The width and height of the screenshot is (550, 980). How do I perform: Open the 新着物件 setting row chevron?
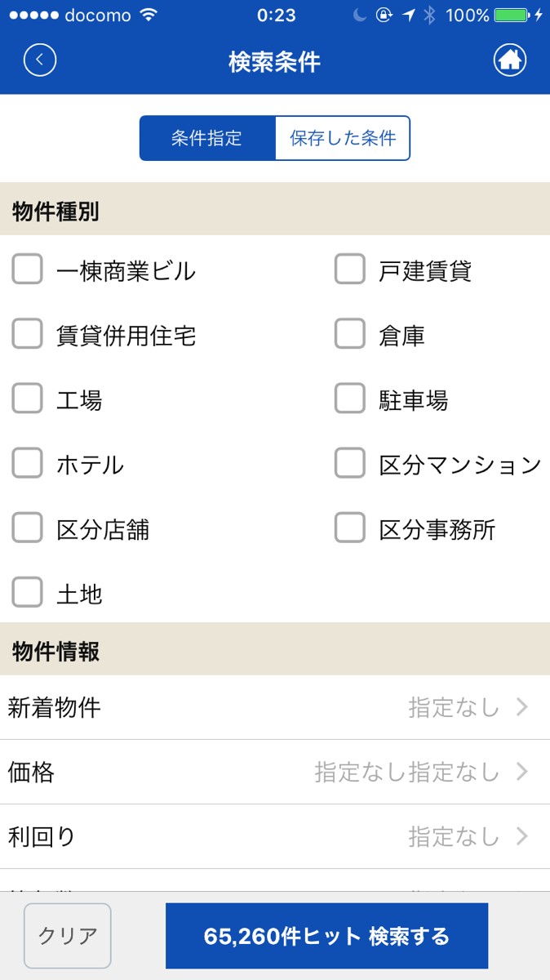click(522, 707)
